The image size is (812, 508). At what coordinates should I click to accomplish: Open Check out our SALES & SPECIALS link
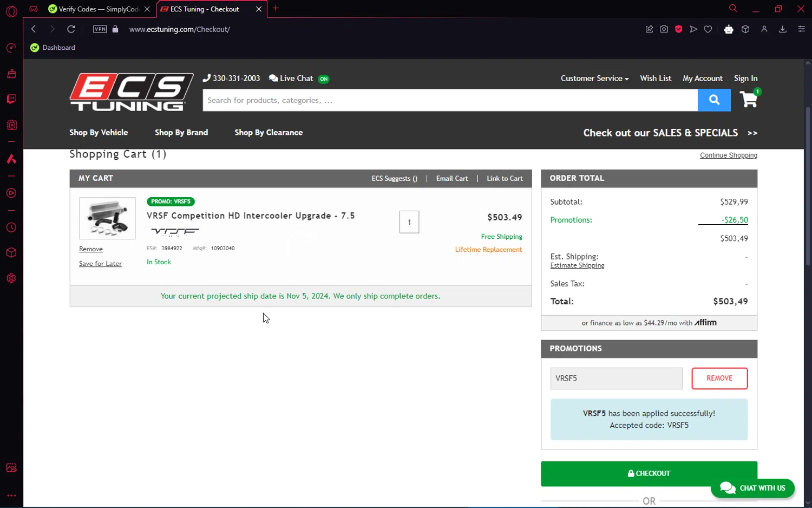pyautogui.click(x=670, y=133)
